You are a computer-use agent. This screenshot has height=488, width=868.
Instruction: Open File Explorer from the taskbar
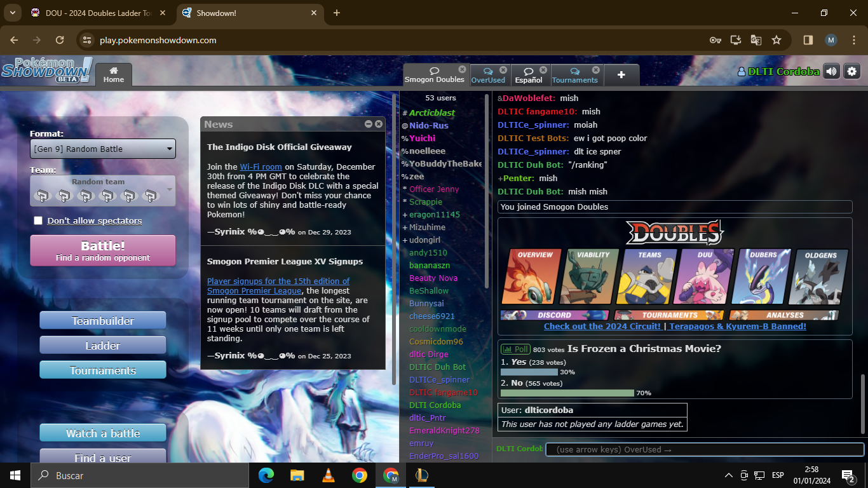click(297, 475)
